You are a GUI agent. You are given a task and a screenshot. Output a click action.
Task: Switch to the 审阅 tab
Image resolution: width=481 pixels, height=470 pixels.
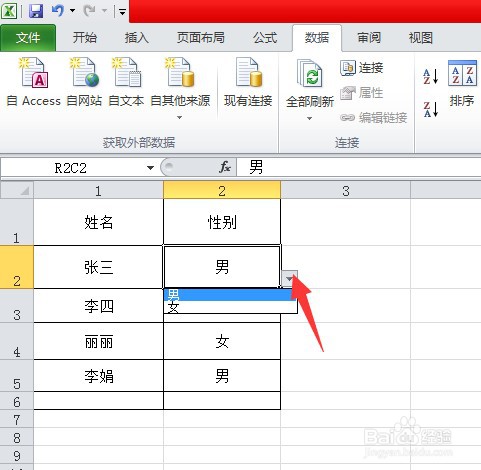(x=369, y=38)
